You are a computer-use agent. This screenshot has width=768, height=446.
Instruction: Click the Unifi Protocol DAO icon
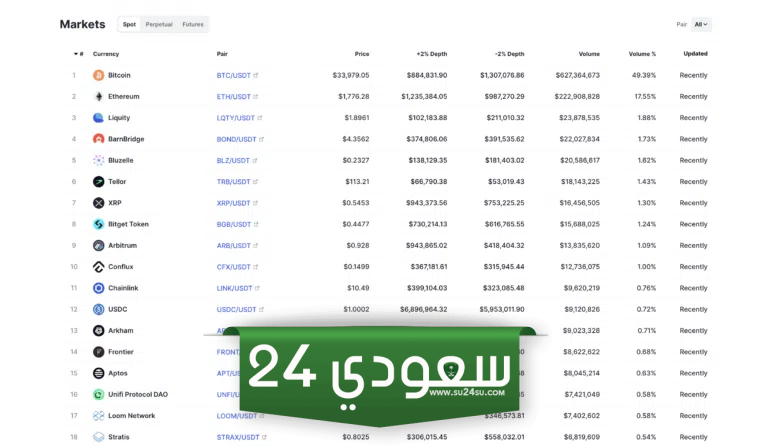98,395
